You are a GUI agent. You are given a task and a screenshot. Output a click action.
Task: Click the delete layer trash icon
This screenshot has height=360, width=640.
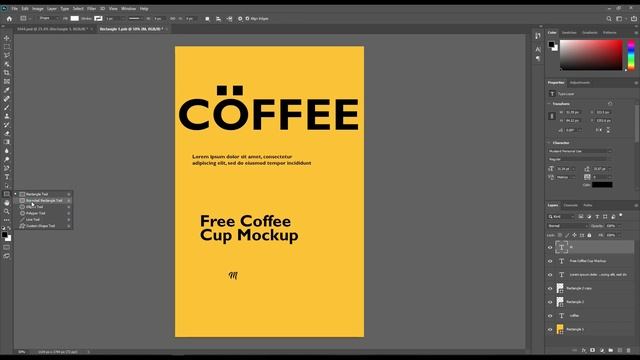pos(629,350)
